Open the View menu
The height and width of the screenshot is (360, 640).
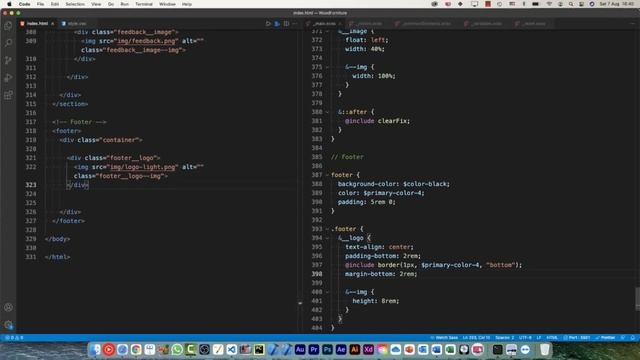[96, 4]
